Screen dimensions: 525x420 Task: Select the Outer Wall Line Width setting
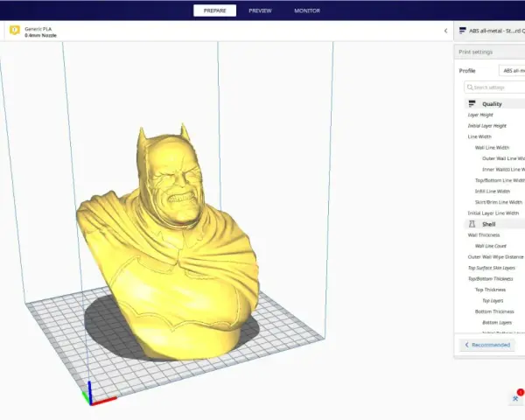[503, 158]
